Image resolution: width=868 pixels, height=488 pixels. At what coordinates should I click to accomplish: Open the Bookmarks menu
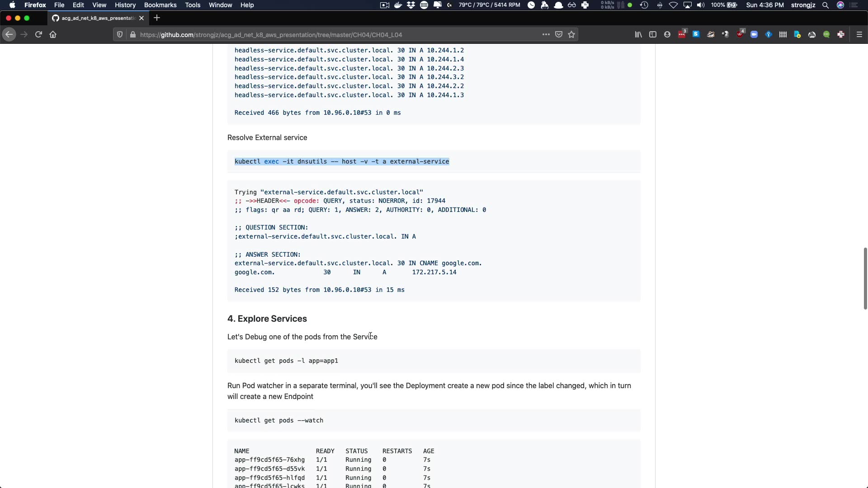160,5
